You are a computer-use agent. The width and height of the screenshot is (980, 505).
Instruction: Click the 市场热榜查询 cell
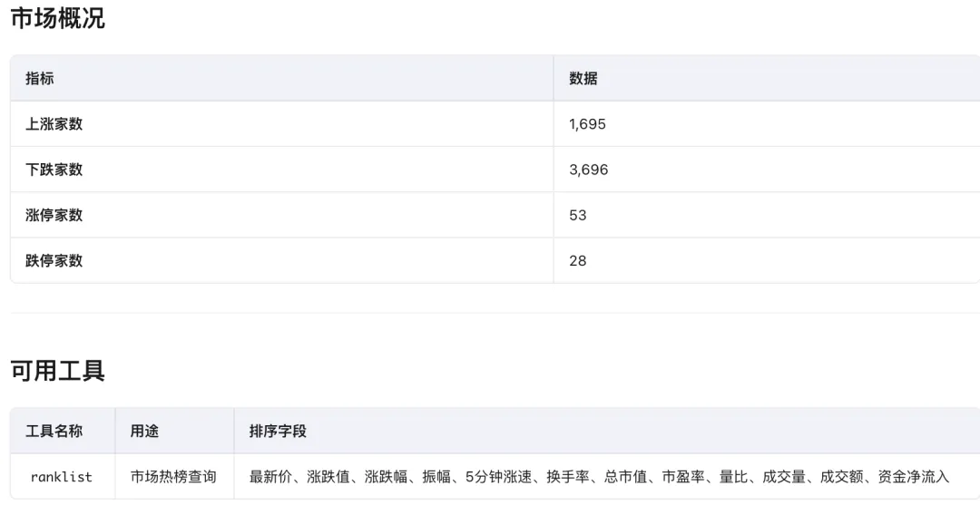(x=173, y=477)
